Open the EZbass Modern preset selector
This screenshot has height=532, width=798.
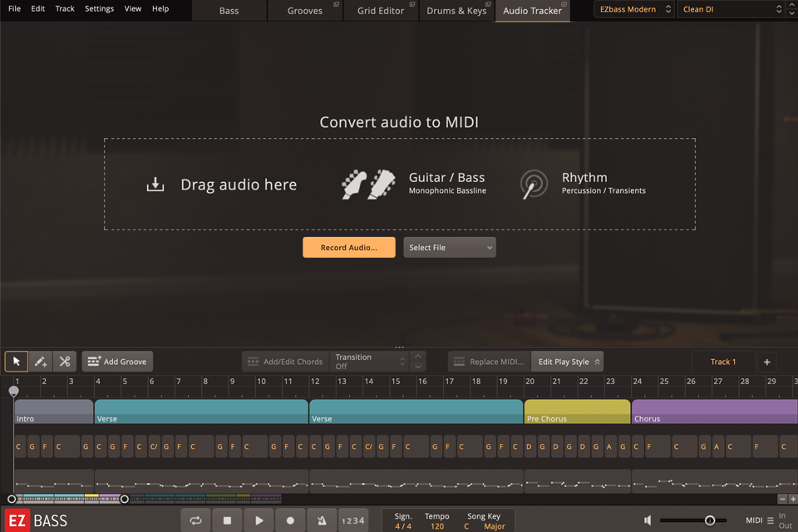click(x=633, y=9)
